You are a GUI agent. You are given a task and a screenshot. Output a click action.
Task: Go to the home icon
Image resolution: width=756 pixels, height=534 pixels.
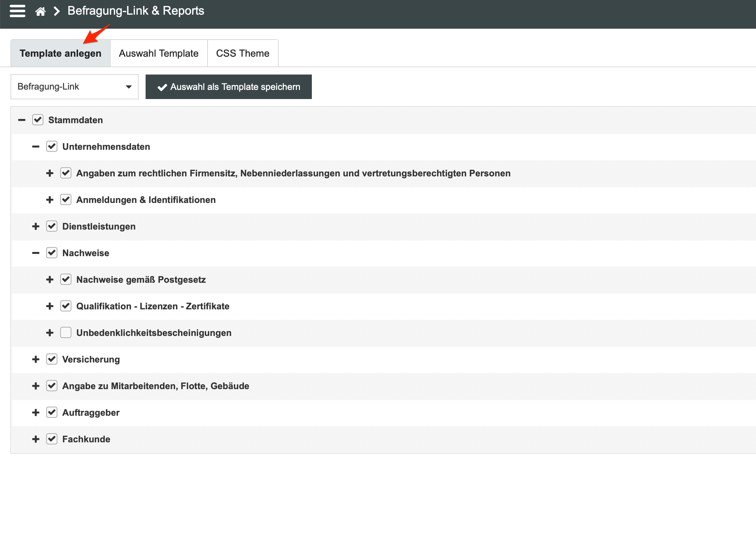pyautogui.click(x=41, y=11)
